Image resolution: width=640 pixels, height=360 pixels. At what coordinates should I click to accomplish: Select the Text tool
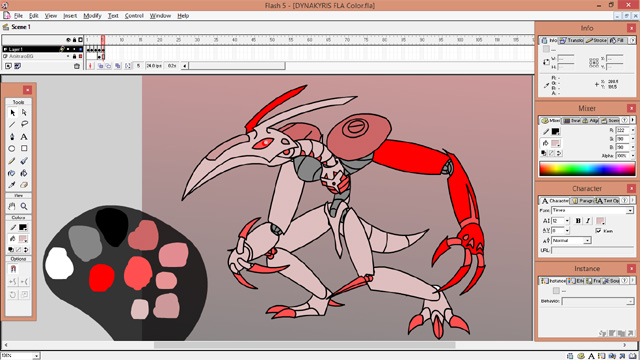tap(24, 136)
